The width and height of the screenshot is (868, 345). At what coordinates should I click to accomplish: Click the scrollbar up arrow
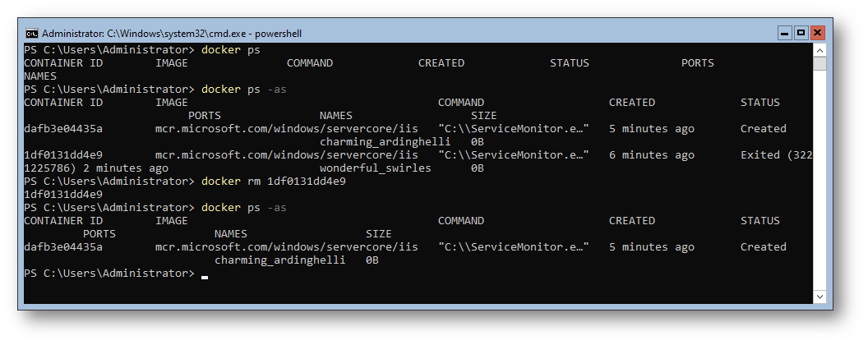[820, 50]
